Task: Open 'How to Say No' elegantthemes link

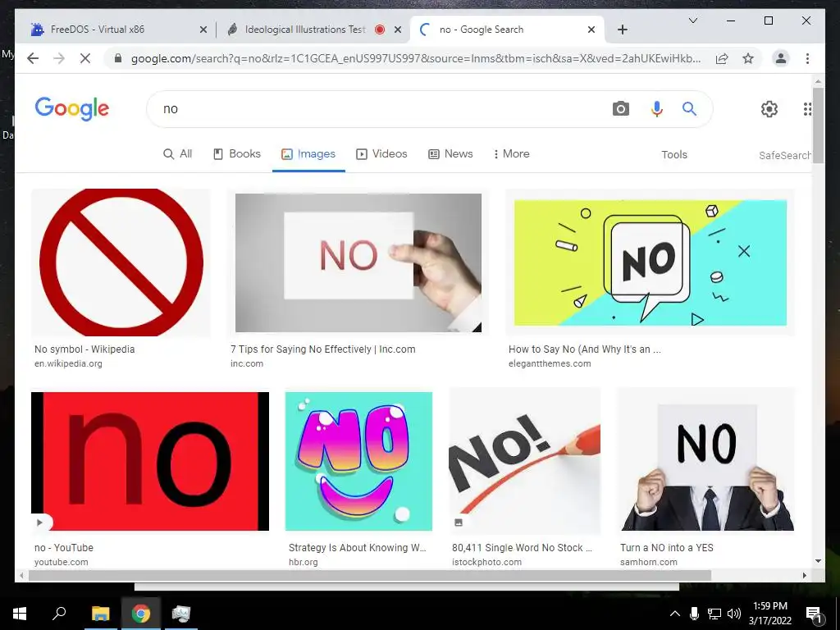Action: [584, 349]
